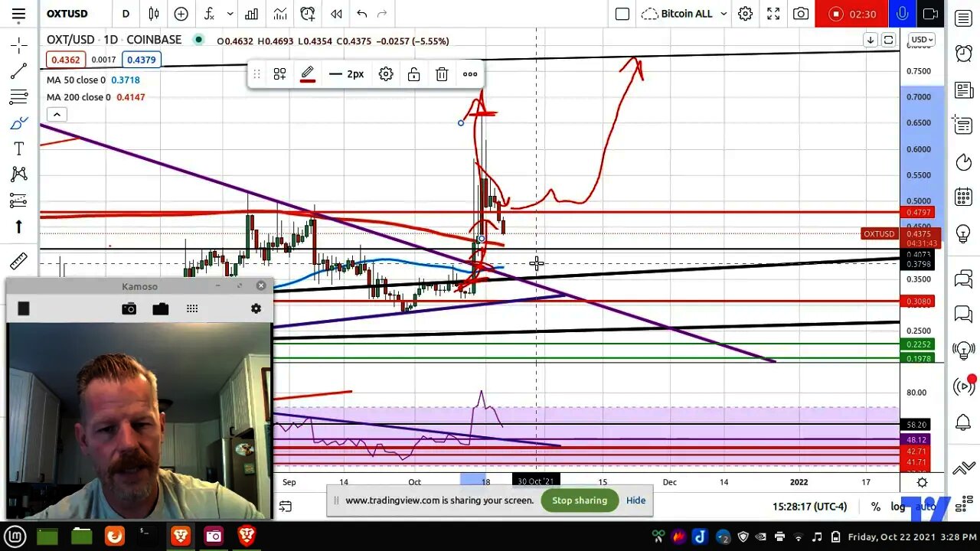
Task: Open the news panel in right sidebar
Action: [963, 91]
